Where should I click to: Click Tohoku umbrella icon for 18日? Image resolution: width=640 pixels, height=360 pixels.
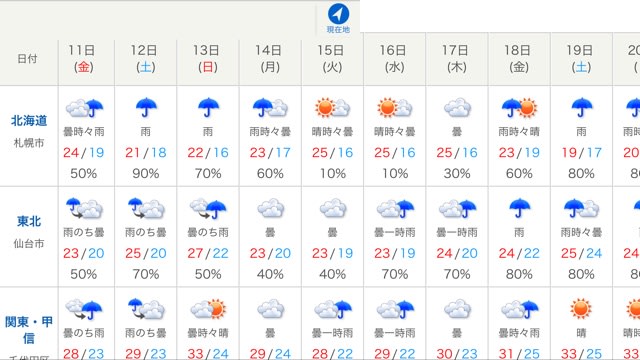tap(519, 208)
